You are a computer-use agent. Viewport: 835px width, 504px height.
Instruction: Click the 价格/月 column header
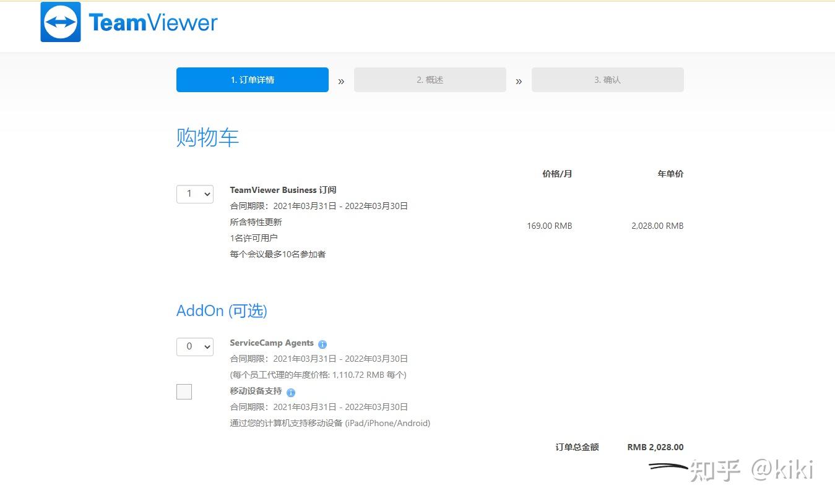point(557,174)
